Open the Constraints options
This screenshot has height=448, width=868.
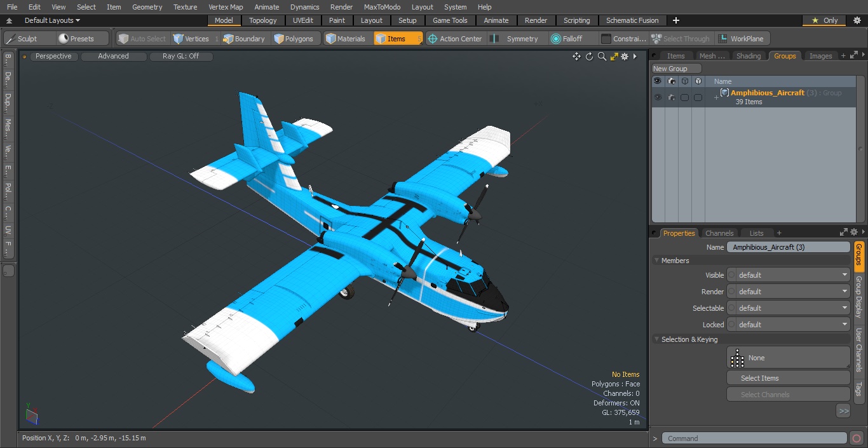pos(624,39)
